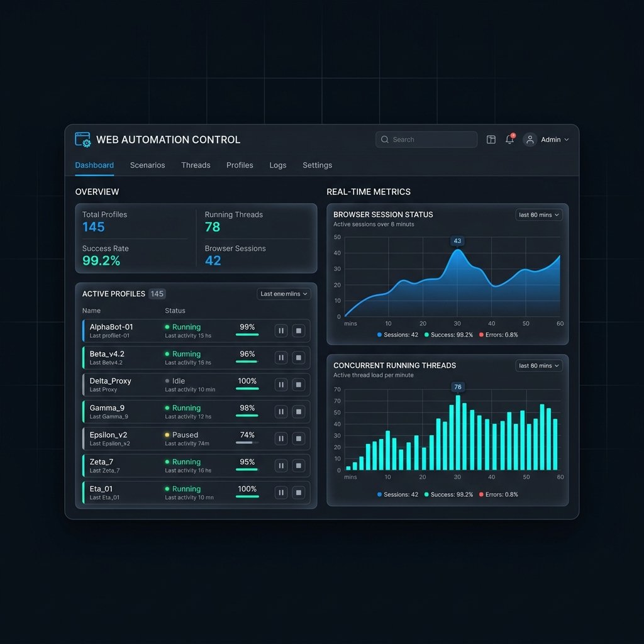Open the layout panel icon in header

491,140
